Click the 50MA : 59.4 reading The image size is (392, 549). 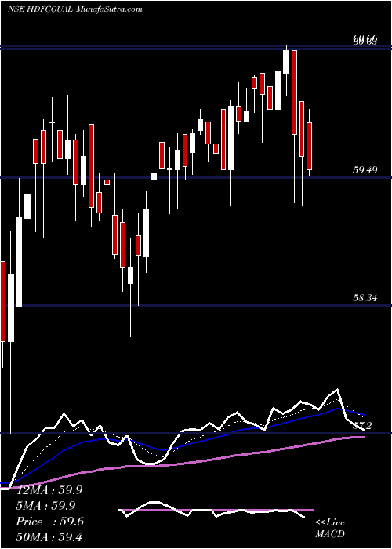click(49, 537)
